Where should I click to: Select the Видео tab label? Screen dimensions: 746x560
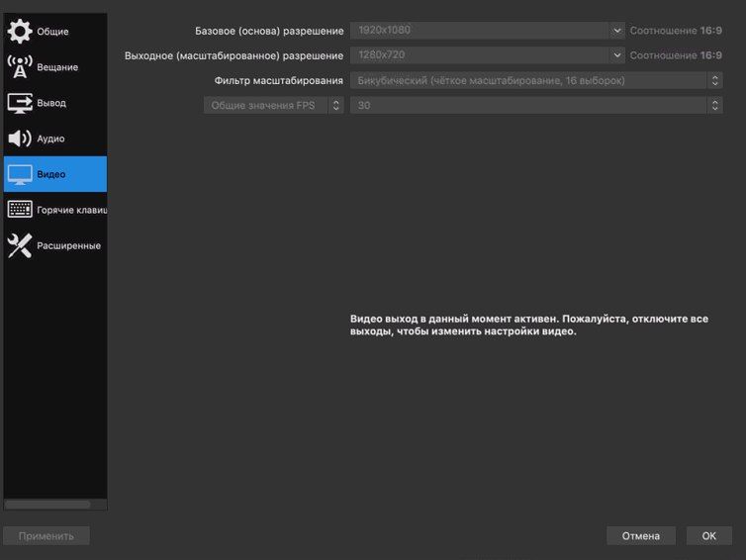pyautogui.click(x=50, y=174)
